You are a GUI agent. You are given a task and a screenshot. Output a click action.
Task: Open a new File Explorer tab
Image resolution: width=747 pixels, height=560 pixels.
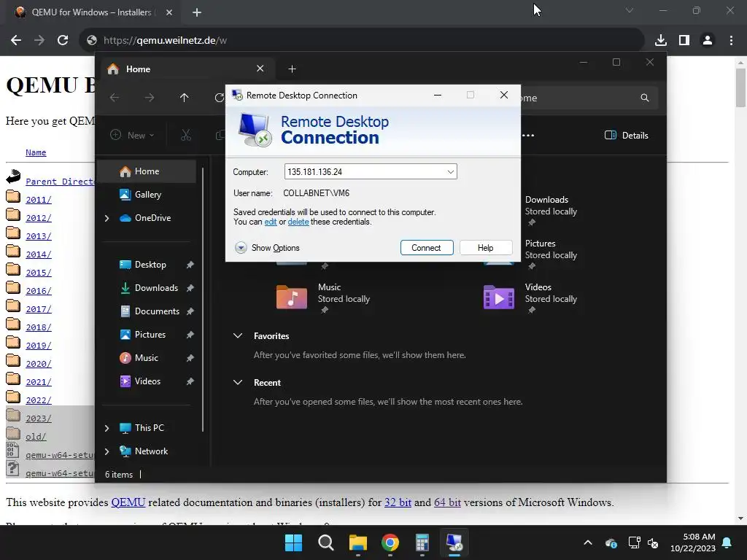292,69
